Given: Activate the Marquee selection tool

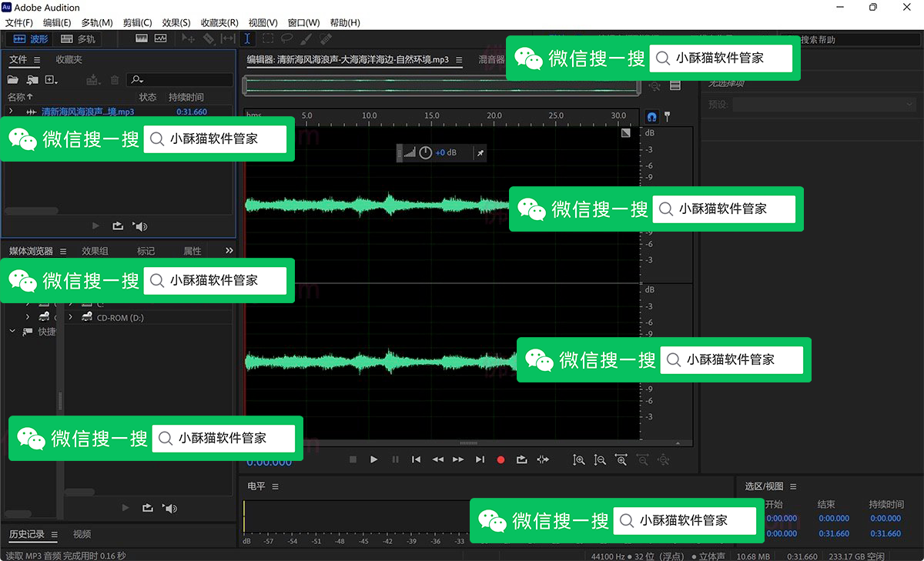Looking at the screenshot, I should pyautogui.click(x=267, y=38).
